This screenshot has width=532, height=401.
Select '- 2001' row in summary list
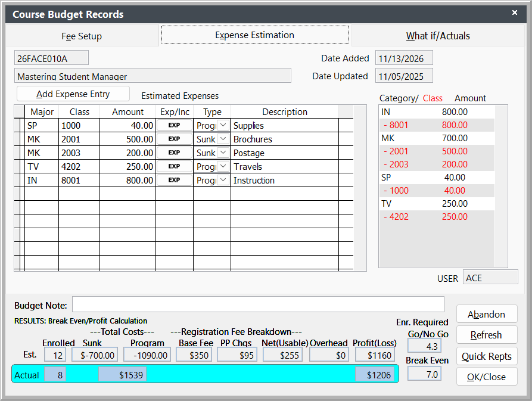click(437, 151)
